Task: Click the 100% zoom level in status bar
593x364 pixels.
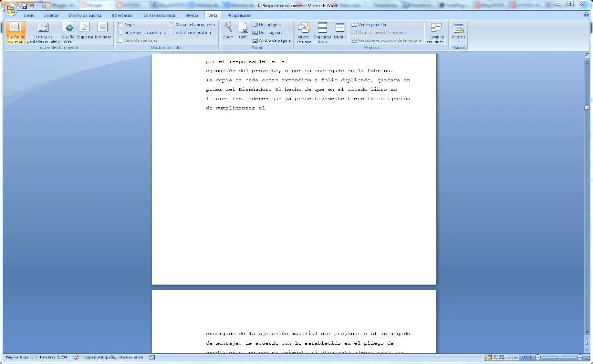Action: 527,357
